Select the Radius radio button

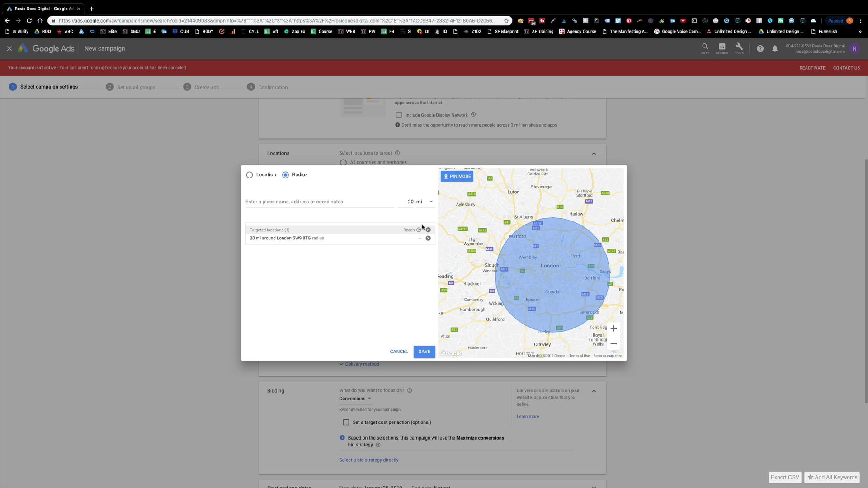pyautogui.click(x=285, y=175)
